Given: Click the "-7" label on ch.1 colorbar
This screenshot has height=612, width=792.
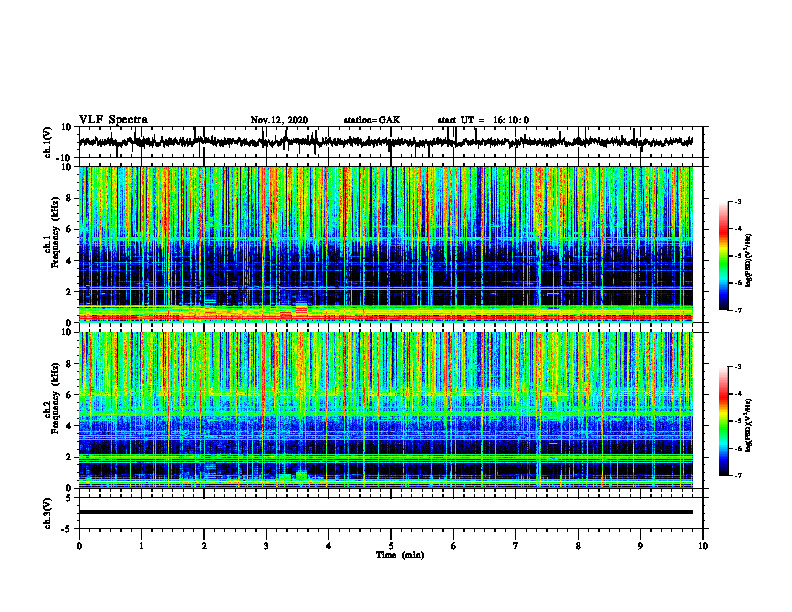Looking at the screenshot, I should 737,310.
